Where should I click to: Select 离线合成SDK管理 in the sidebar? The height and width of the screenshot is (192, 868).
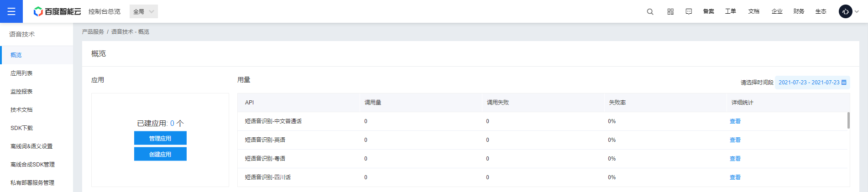point(37,164)
